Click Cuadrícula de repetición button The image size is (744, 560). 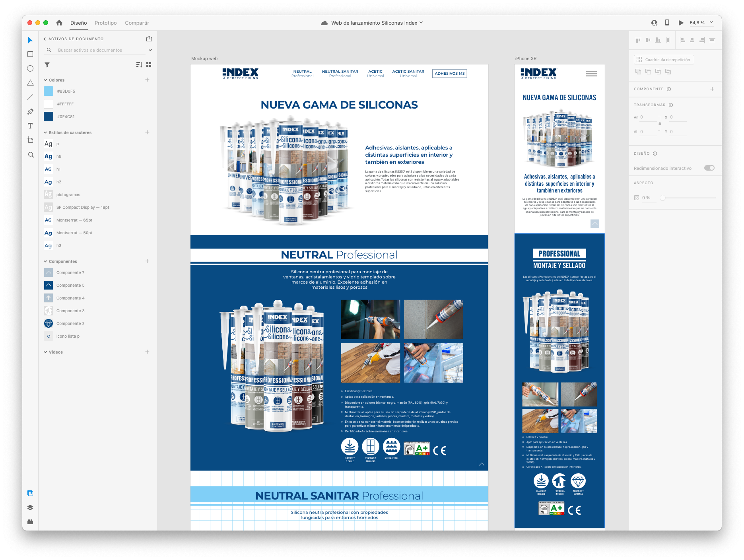click(x=664, y=60)
